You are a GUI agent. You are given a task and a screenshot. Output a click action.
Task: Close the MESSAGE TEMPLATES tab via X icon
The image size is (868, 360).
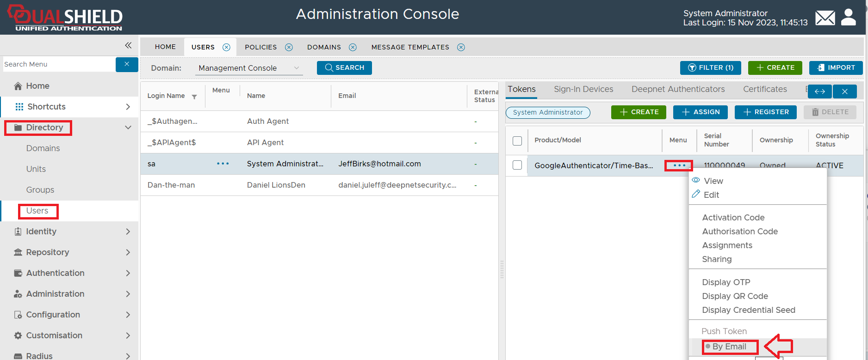click(461, 47)
